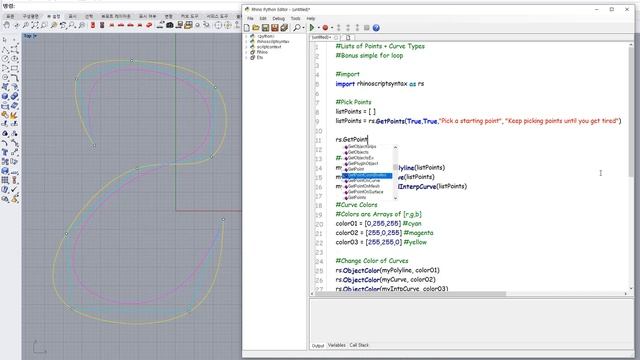Viewport: 640px width, 360px height.
Task: Click the code editor vertical scrollbar thumb
Action: point(631,112)
